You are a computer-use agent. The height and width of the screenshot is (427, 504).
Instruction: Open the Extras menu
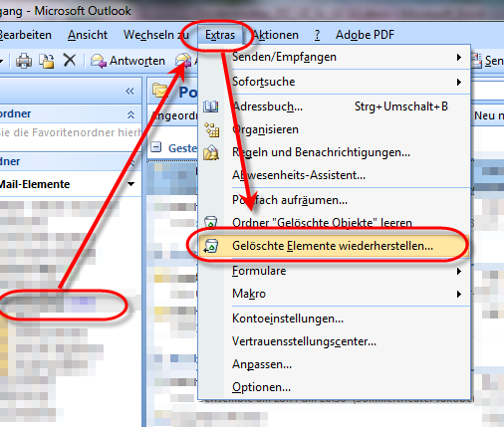220,35
